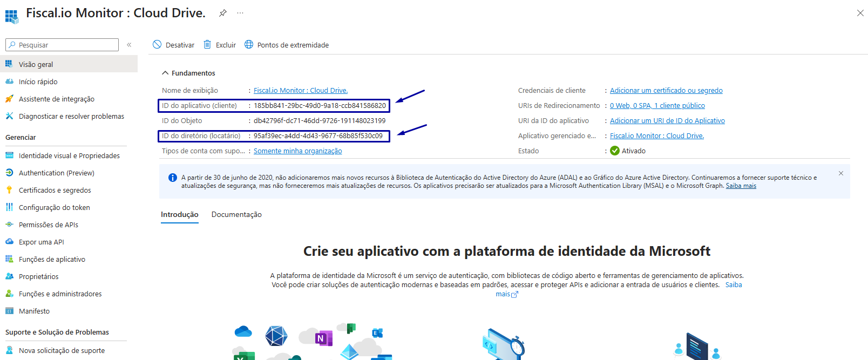Dismiss the ADAL information banner

(x=840, y=173)
